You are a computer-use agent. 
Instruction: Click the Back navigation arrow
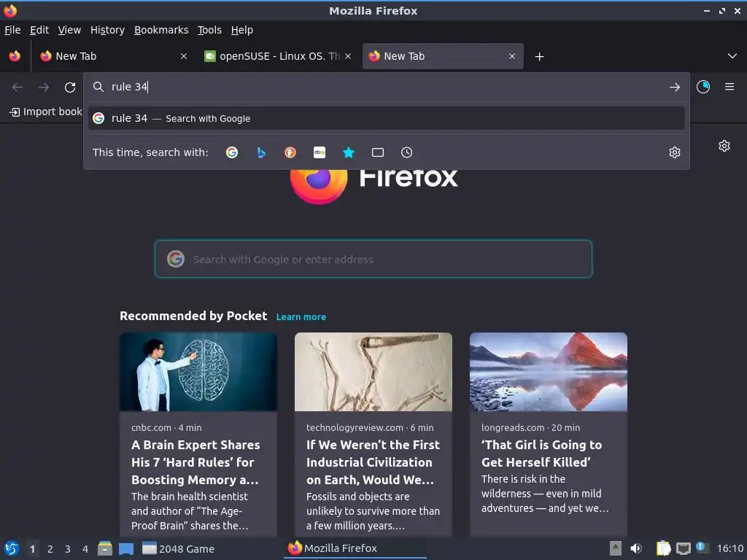18,87
